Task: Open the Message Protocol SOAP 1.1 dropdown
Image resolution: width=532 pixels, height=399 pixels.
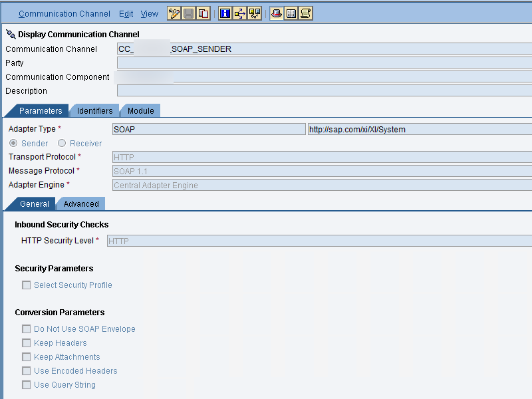Action: point(322,171)
